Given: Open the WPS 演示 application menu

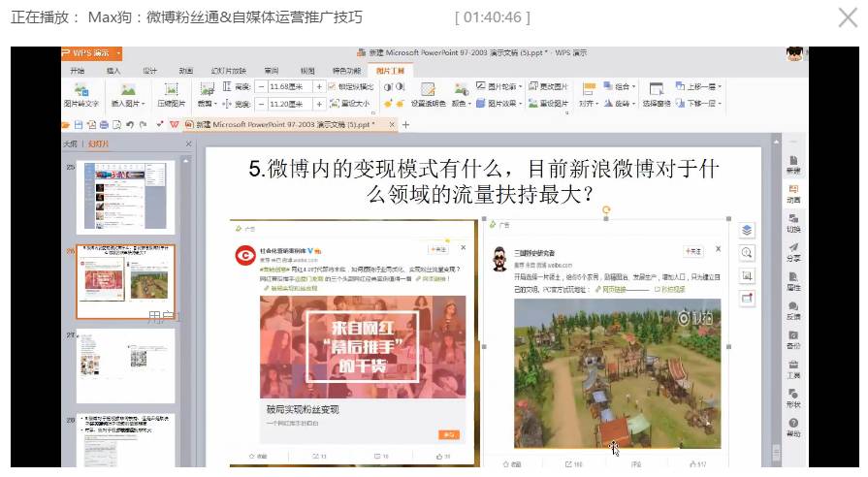Looking at the screenshot, I should [x=91, y=53].
